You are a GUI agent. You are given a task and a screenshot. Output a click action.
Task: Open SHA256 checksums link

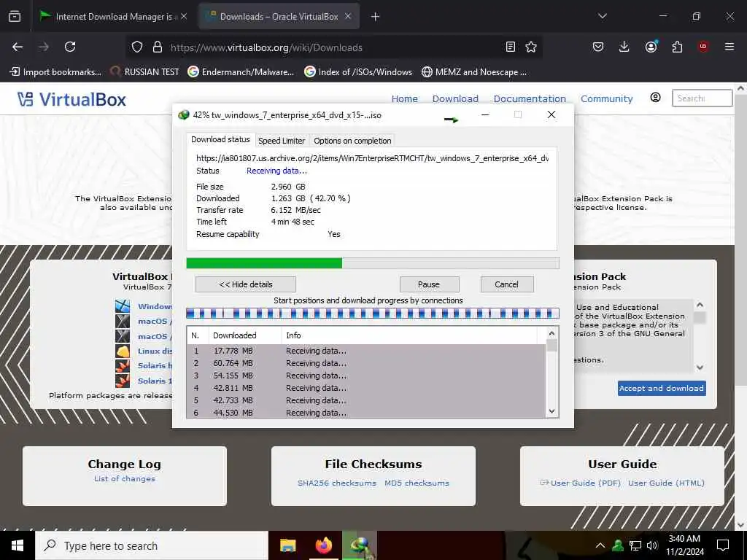tap(337, 483)
